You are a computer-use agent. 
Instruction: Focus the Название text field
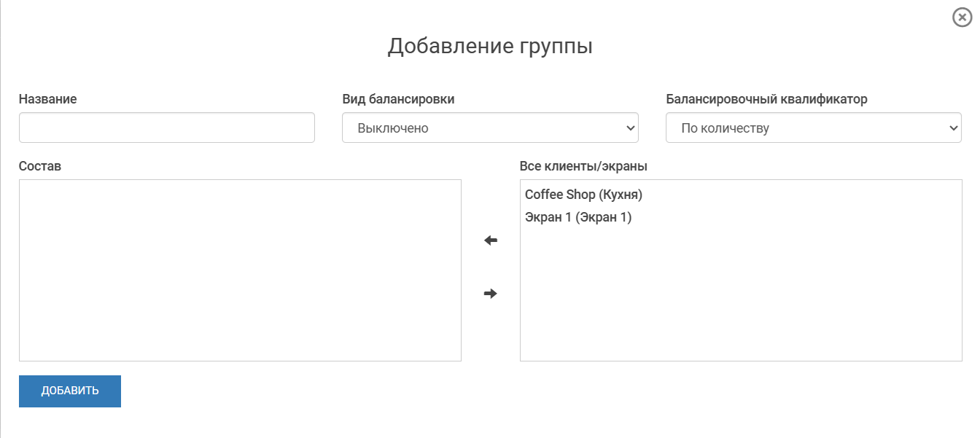(x=166, y=128)
